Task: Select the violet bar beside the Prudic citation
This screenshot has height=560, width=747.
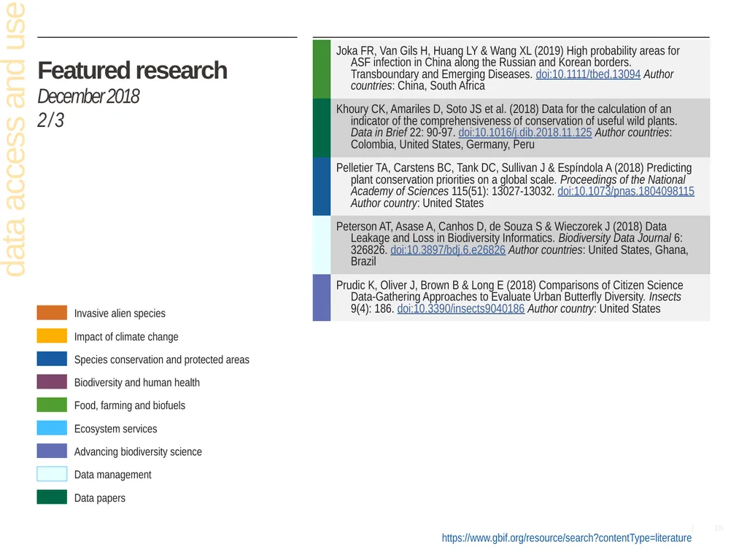Action: (322, 297)
